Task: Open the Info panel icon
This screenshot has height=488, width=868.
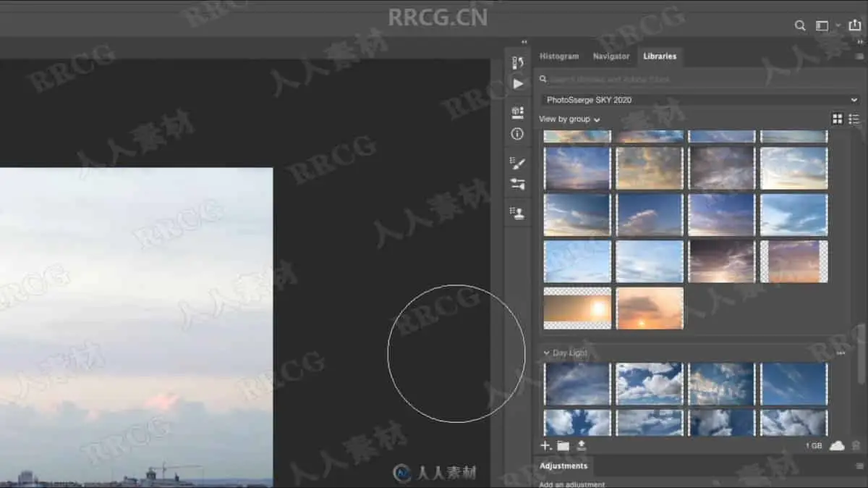Action: click(517, 134)
